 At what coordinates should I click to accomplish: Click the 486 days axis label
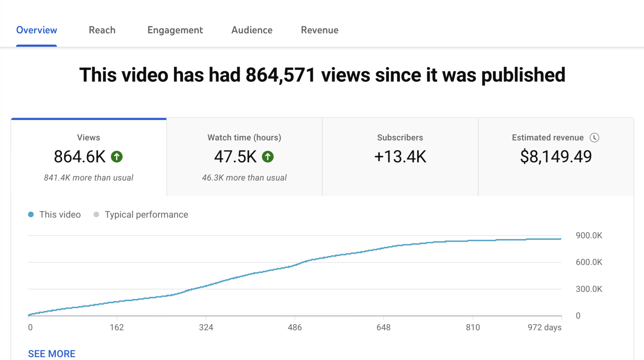[x=294, y=327]
